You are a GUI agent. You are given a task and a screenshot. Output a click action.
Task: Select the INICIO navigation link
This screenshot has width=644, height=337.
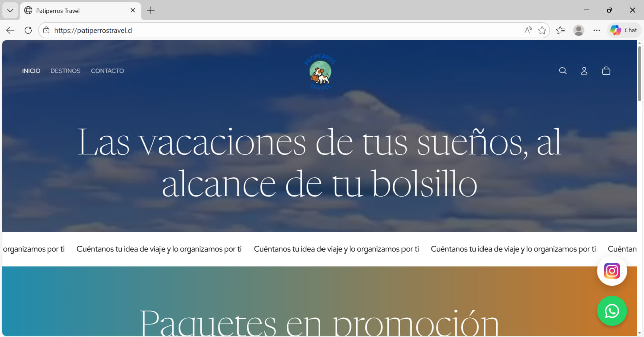(31, 71)
